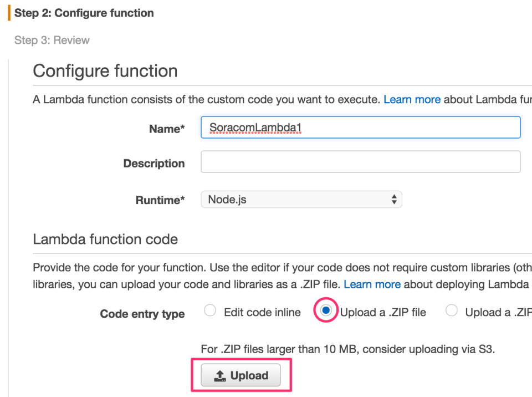The width and height of the screenshot is (532, 397).
Task: Open Learn more about deploying Lambda code
Action: (372, 284)
